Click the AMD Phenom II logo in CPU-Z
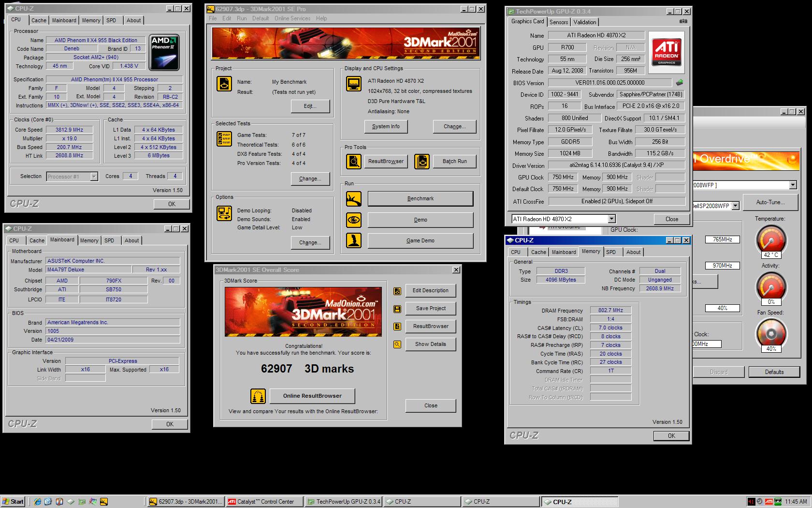812x508 pixels. [x=164, y=52]
